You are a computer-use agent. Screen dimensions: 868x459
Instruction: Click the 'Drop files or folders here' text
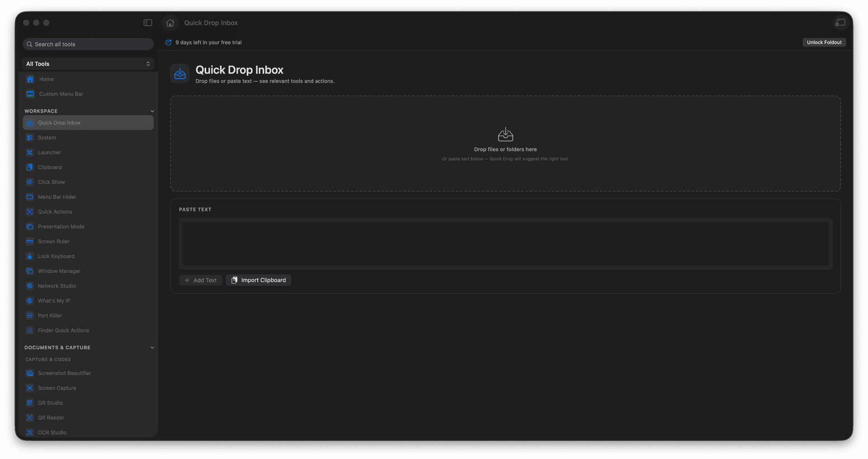coord(505,150)
